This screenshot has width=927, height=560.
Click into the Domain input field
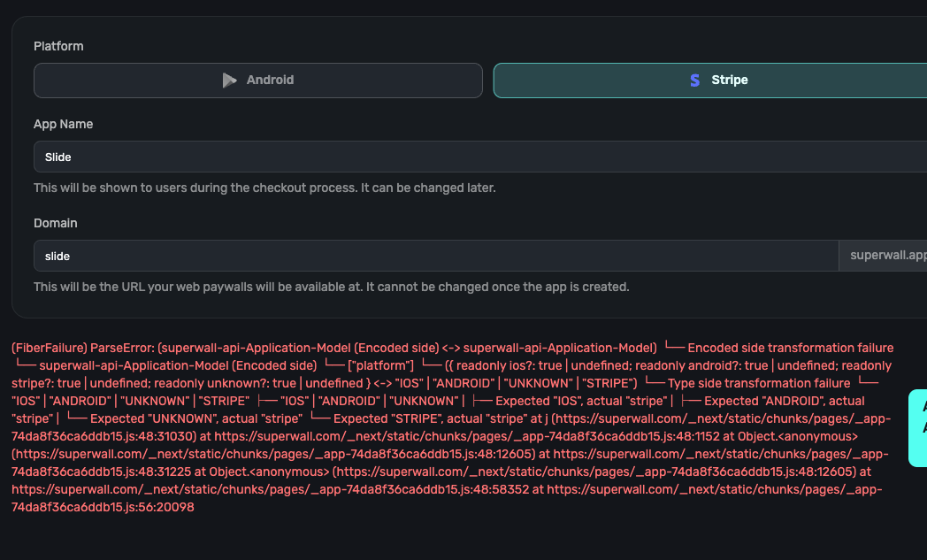435,256
